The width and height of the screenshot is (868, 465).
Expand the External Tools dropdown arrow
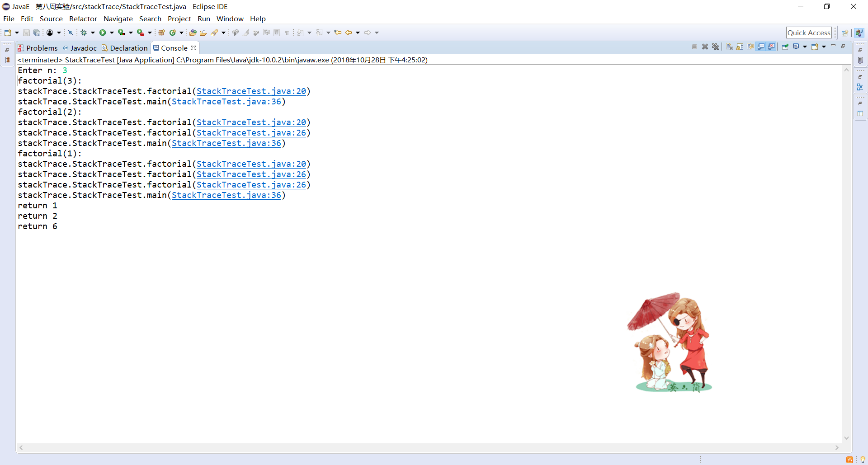point(150,33)
